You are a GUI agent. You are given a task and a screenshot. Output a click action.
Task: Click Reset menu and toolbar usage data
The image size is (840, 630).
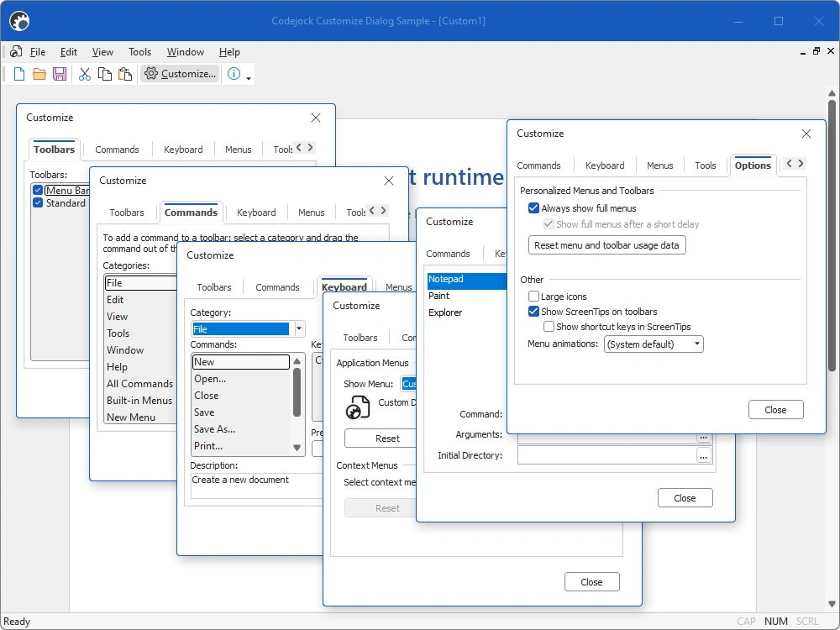[606, 245]
